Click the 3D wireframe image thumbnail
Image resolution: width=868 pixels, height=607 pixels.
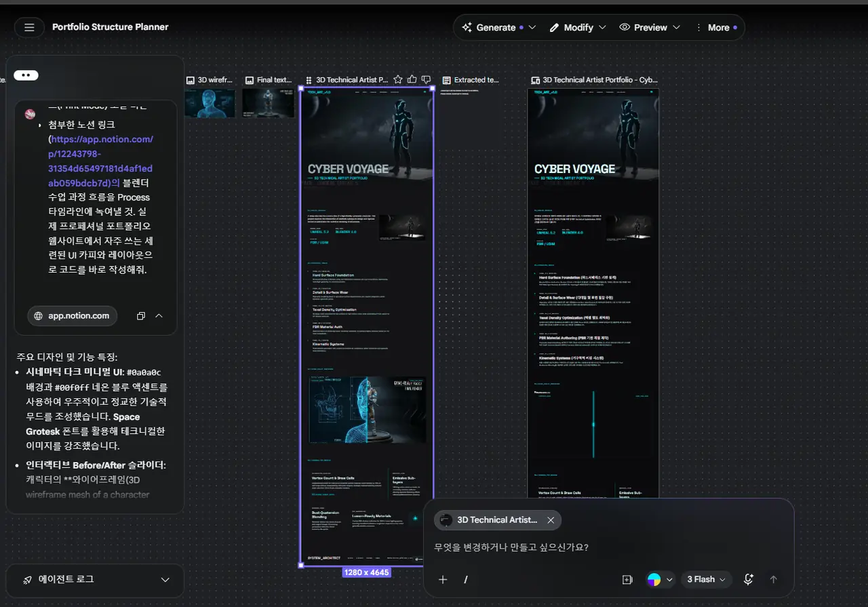pyautogui.click(x=210, y=103)
